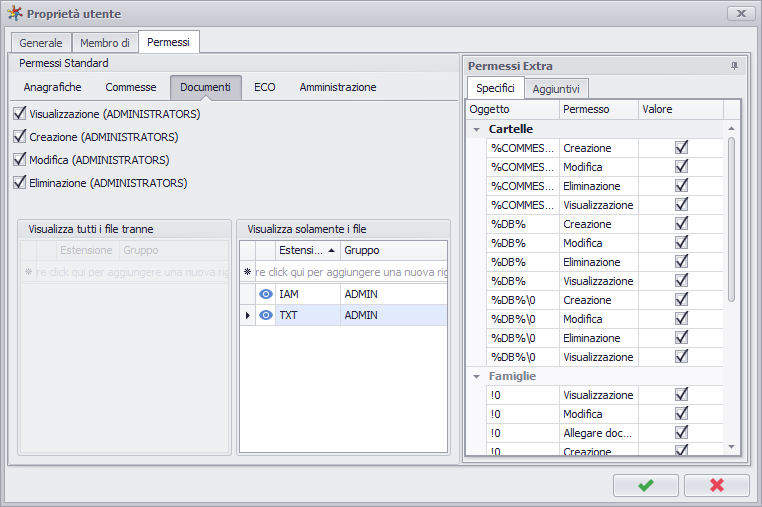
Task: Switch to Amministrazione permissions tab
Action: 338,87
